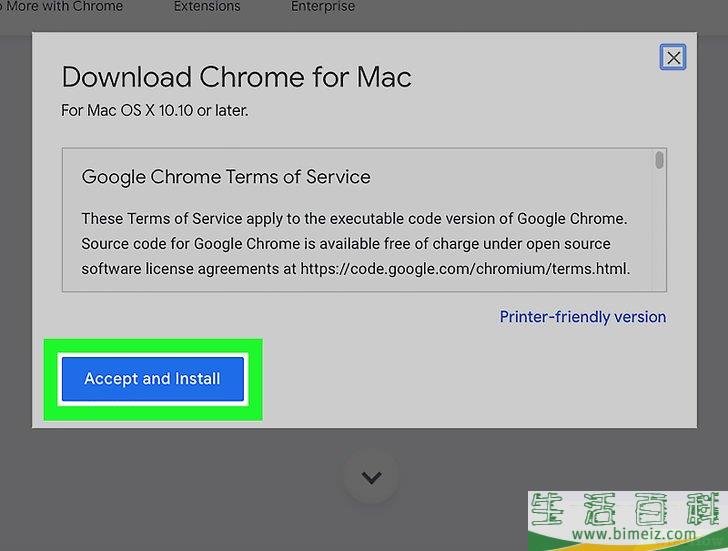Click the Accept and Install button
Image resolution: width=728 pixels, height=551 pixels.
153,379
